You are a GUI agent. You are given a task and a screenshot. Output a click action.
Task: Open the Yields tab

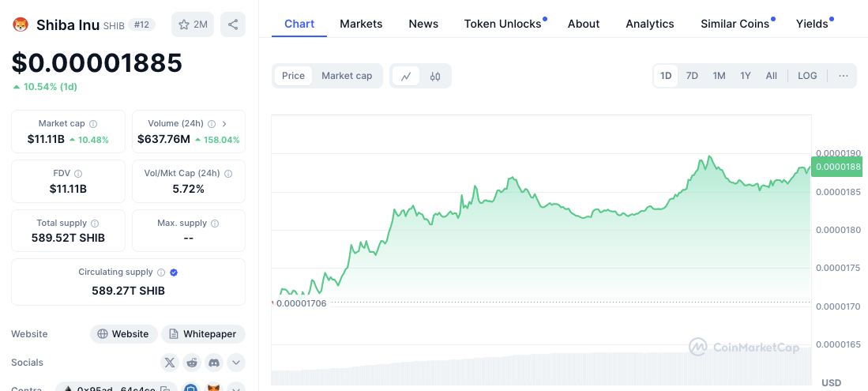click(812, 24)
